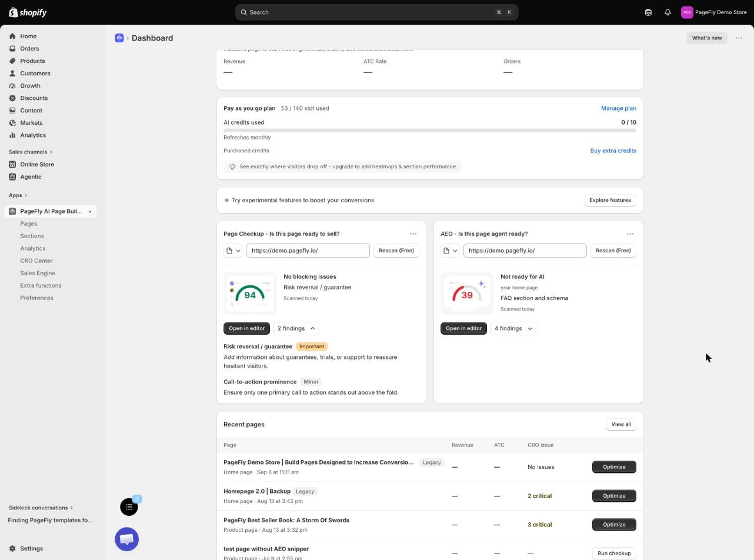Click the lightbulb tip icon
The width and height of the screenshot is (754, 560).
coord(232,166)
